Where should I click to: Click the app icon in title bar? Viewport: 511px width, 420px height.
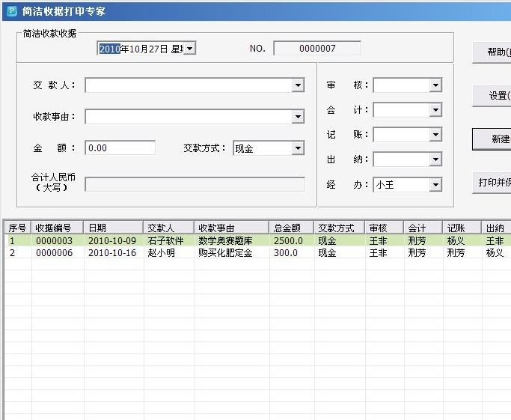[x=11, y=11]
